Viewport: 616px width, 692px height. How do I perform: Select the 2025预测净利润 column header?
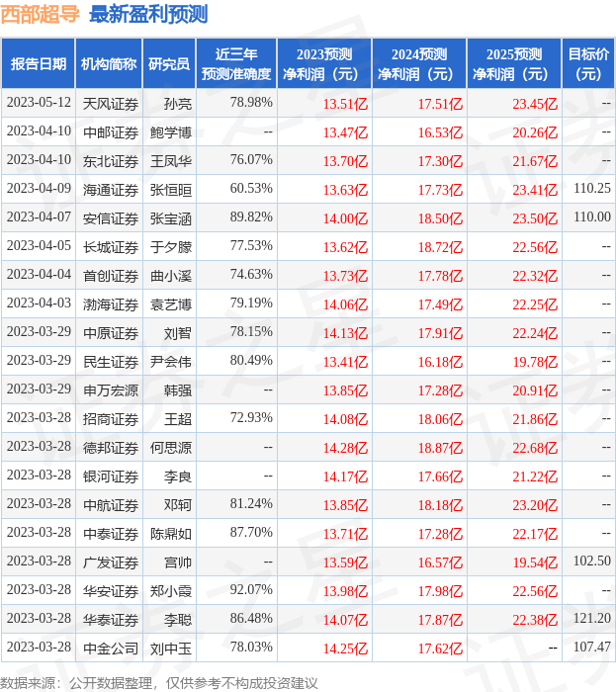514,63
